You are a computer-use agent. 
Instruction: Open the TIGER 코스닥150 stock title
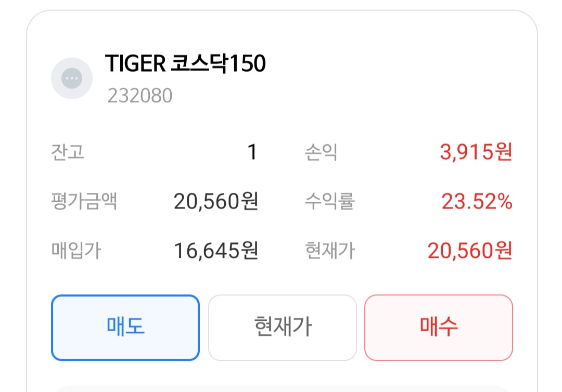[x=185, y=64]
